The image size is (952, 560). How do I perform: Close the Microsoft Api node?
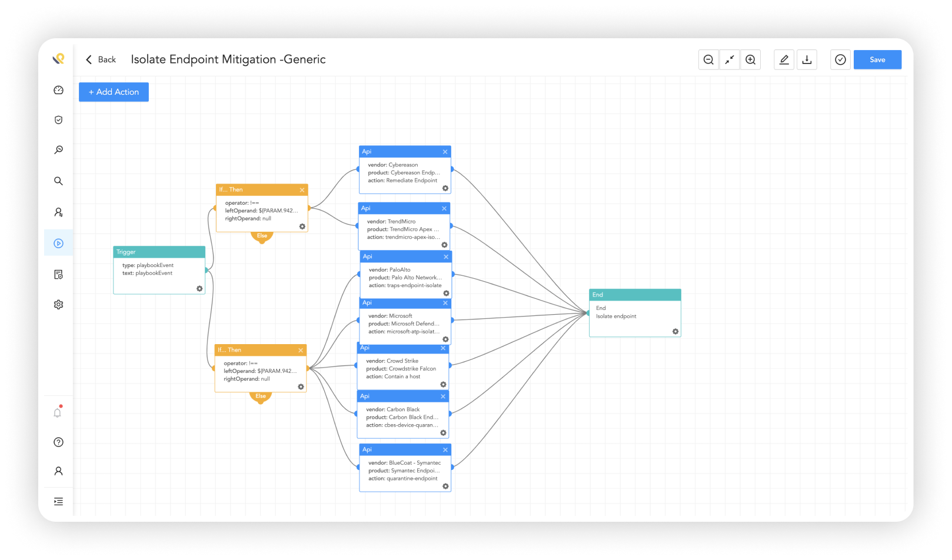coord(445,303)
